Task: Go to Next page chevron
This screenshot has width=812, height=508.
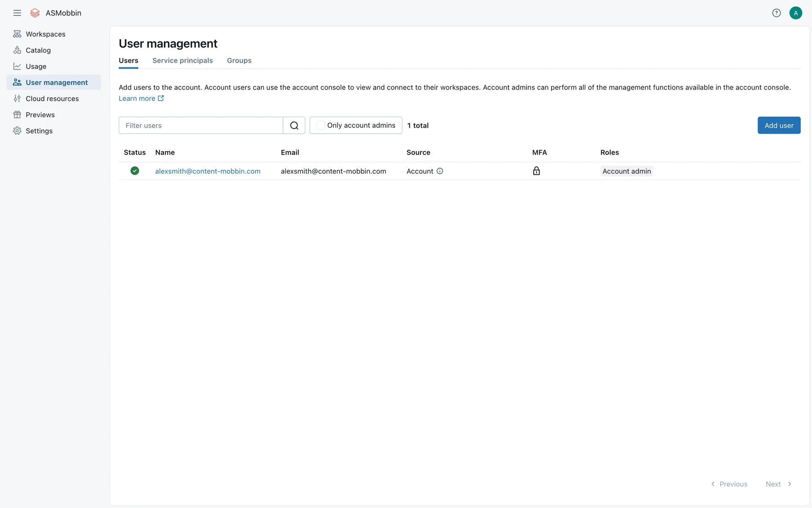Action: tap(789, 484)
